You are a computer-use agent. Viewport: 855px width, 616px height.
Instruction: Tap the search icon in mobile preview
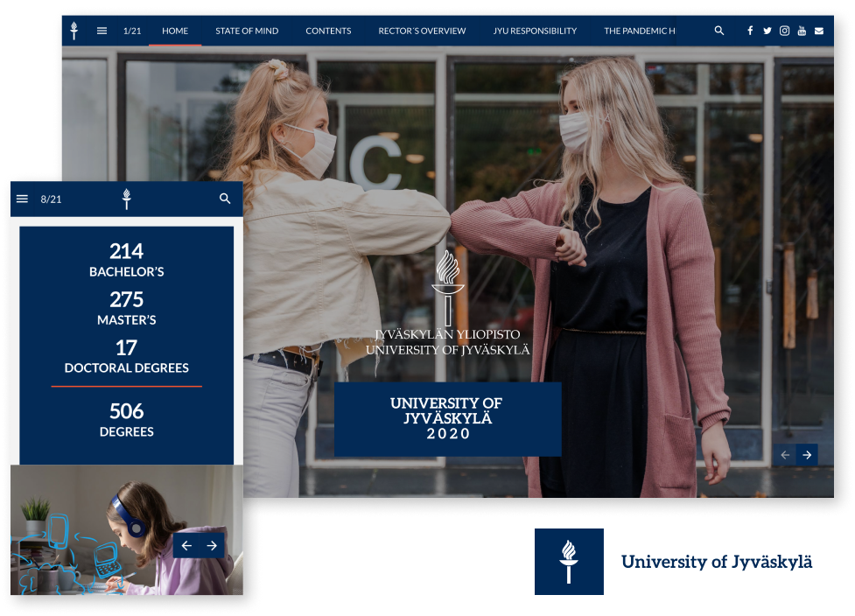225,199
